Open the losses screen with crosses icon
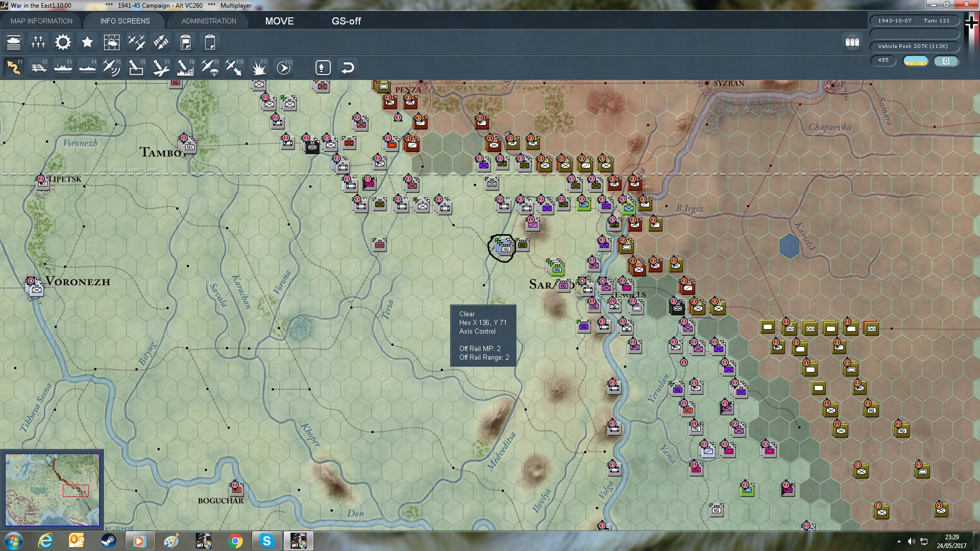 coord(38,42)
